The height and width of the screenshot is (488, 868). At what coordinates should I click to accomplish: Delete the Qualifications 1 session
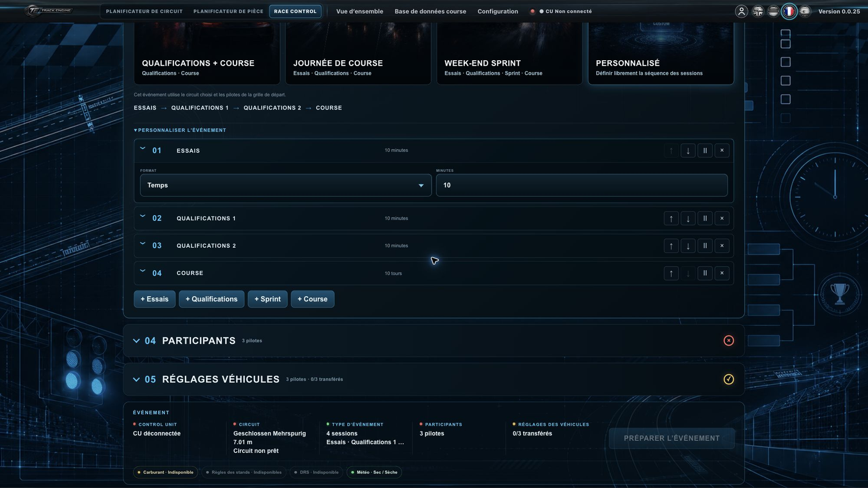tap(722, 219)
